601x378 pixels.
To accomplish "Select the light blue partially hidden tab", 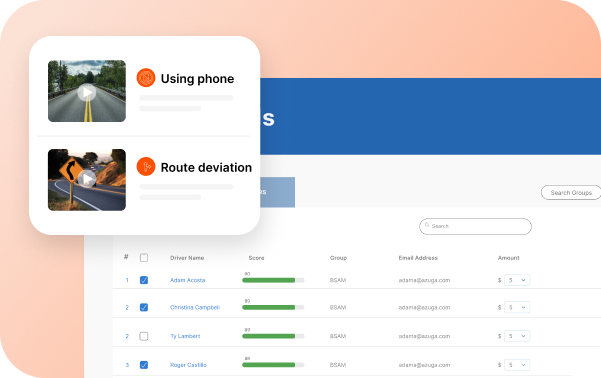I will pos(278,192).
